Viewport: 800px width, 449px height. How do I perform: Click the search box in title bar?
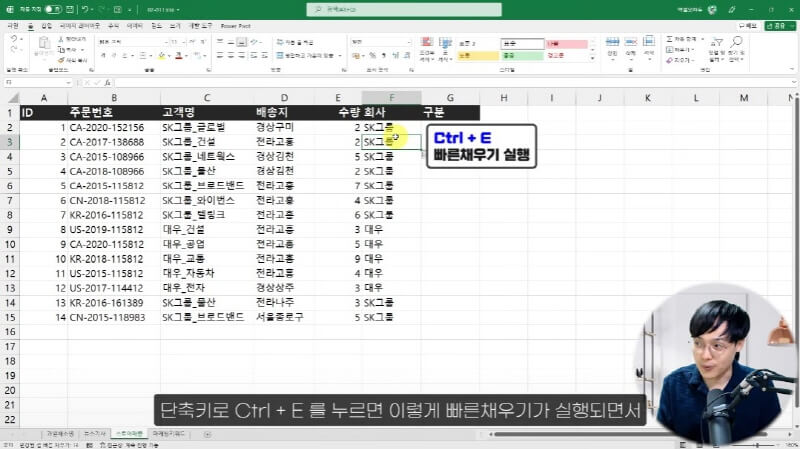[x=404, y=9]
